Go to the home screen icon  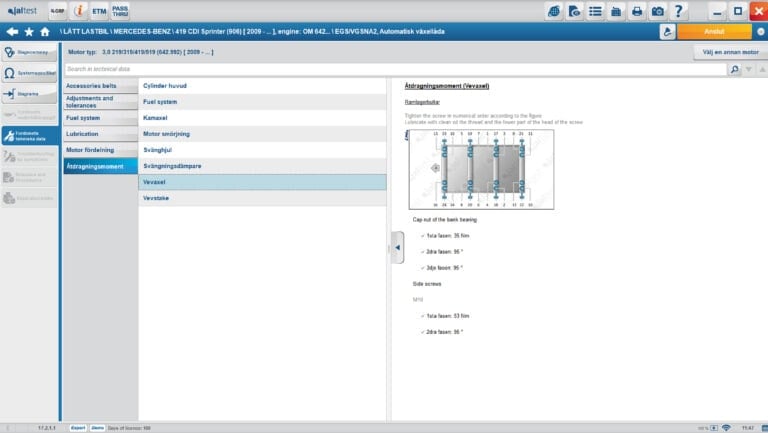44,32
